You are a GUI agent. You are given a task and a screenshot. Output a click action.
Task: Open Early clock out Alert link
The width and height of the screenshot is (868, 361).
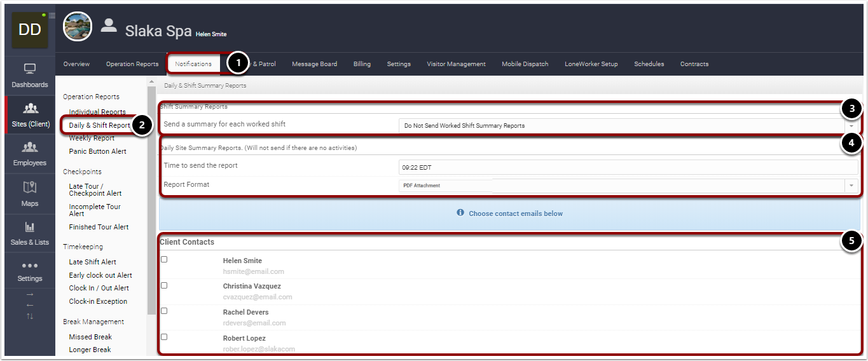point(100,275)
